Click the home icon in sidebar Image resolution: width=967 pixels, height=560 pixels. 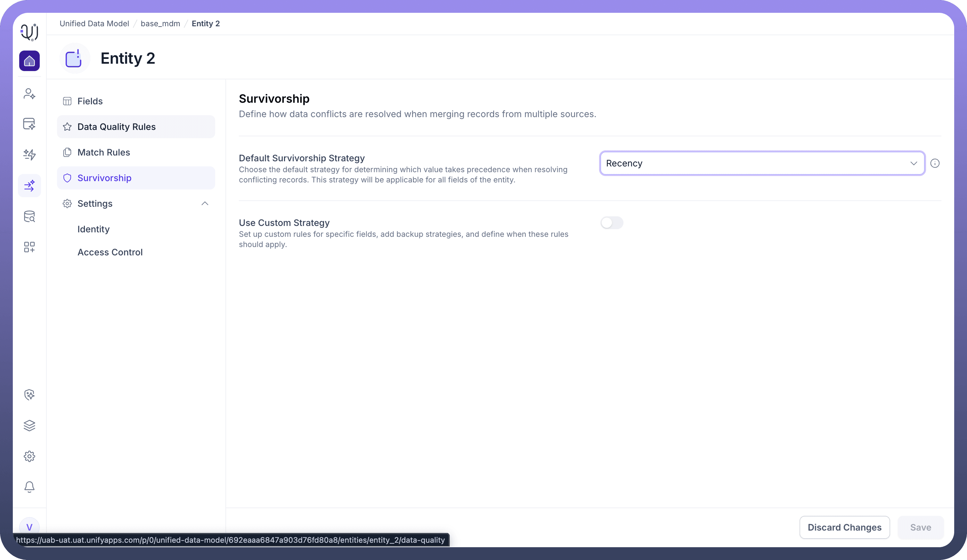point(29,61)
